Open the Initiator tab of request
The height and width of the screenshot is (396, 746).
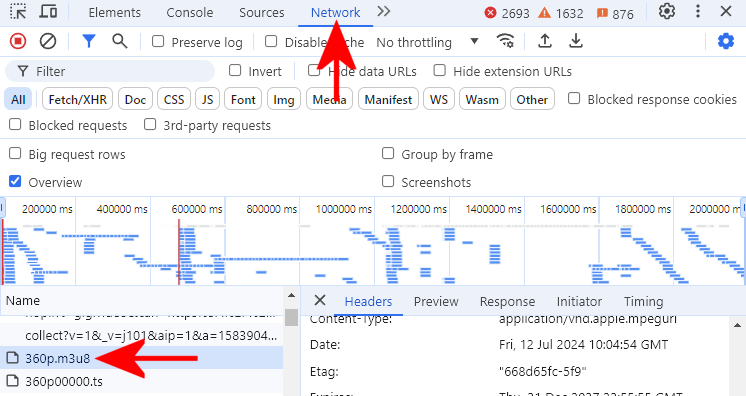tap(579, 301)
